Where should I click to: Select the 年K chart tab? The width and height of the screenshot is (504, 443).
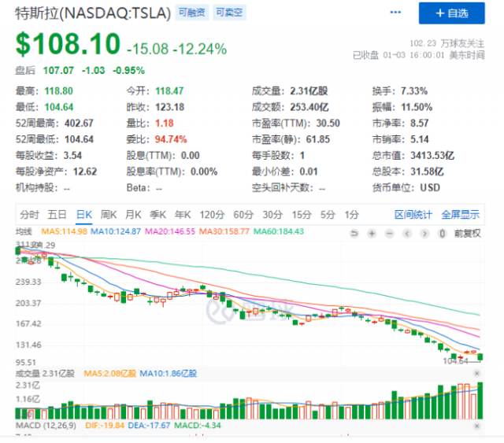[x=183, y=214]
